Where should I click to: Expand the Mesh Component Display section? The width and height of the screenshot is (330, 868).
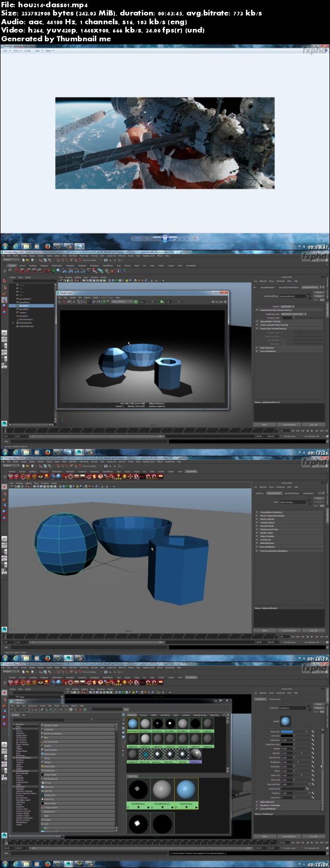[x=289, y=516]
